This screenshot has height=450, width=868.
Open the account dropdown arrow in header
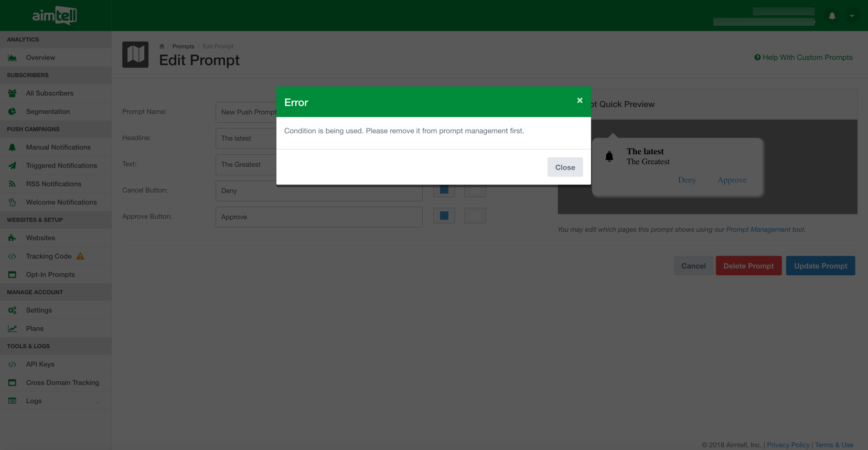tap(852, 16)
